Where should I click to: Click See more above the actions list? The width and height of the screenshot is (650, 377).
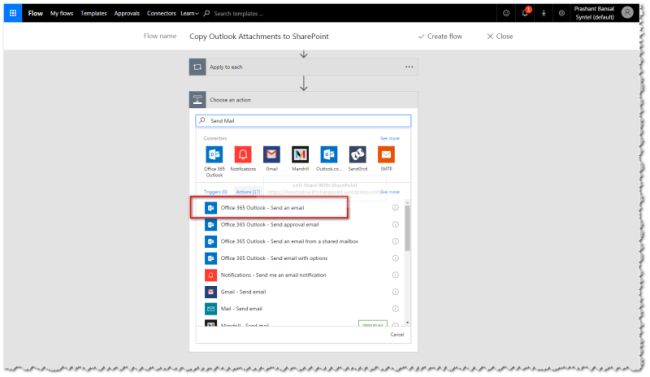[390, 192]
